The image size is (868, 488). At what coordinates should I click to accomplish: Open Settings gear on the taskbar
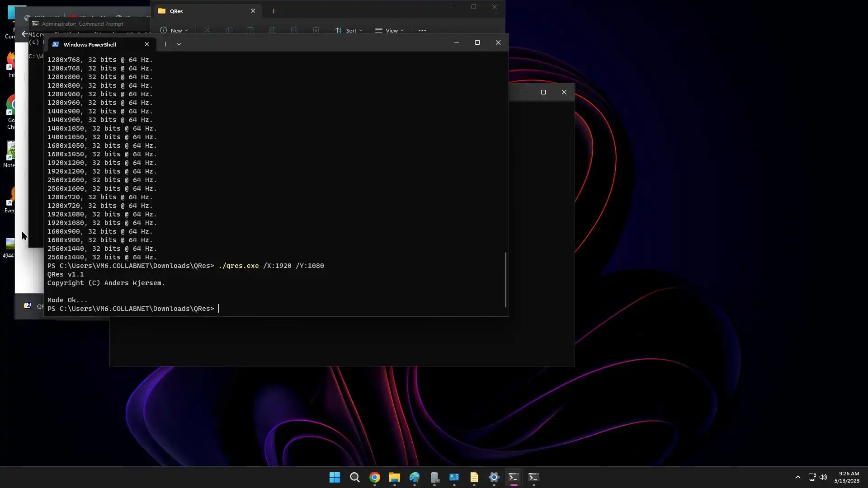494,477
